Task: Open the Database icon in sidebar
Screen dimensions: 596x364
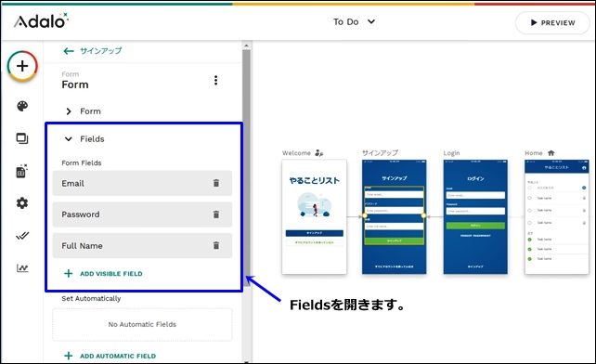Action: [x=22, y=171]
